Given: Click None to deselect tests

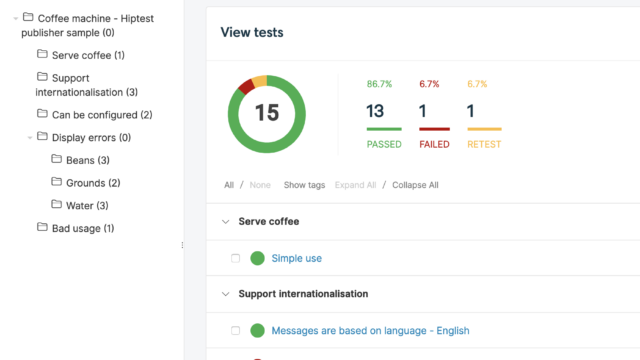Looking at the screenshot, I should click(260, 185).
